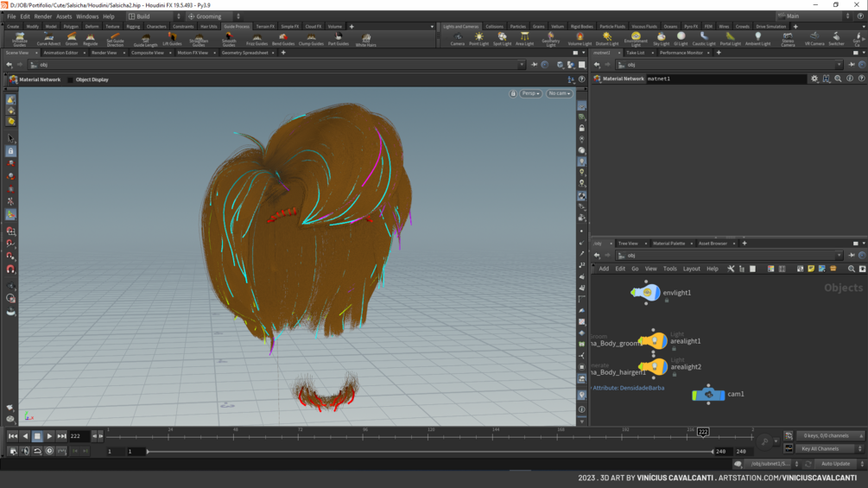Open the Render menu

[x=43, y=16]
